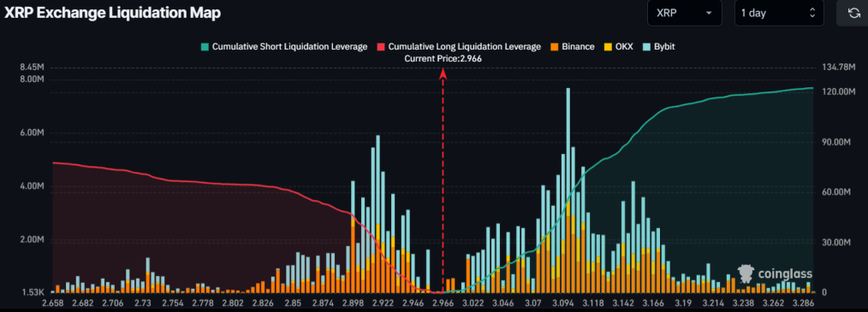The image size is (868, 312).
Task: Click the 1.53K left axis label
Action: tap(32, 292)
